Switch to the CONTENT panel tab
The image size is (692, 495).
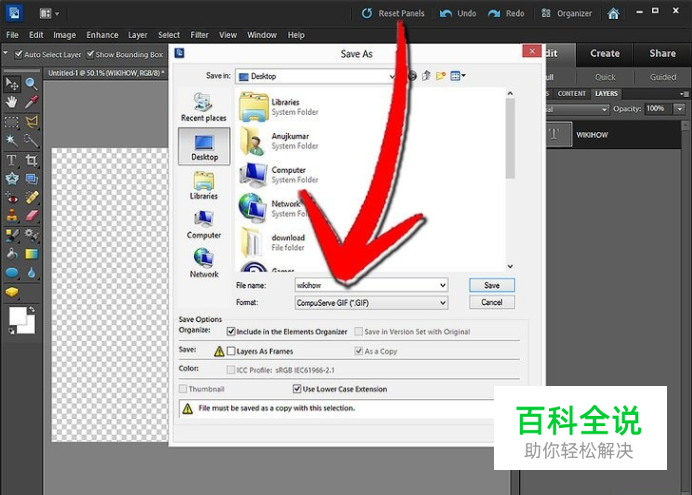(x=571, y=94)
